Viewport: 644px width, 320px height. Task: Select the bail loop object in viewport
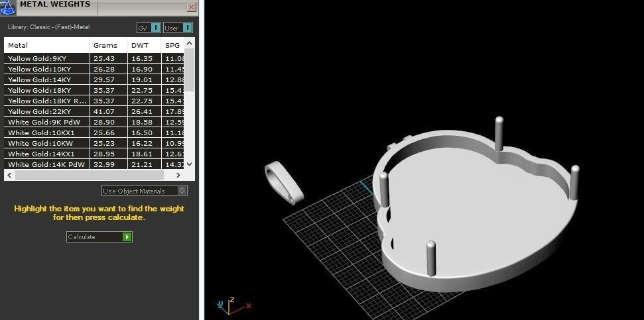(285, 182)
